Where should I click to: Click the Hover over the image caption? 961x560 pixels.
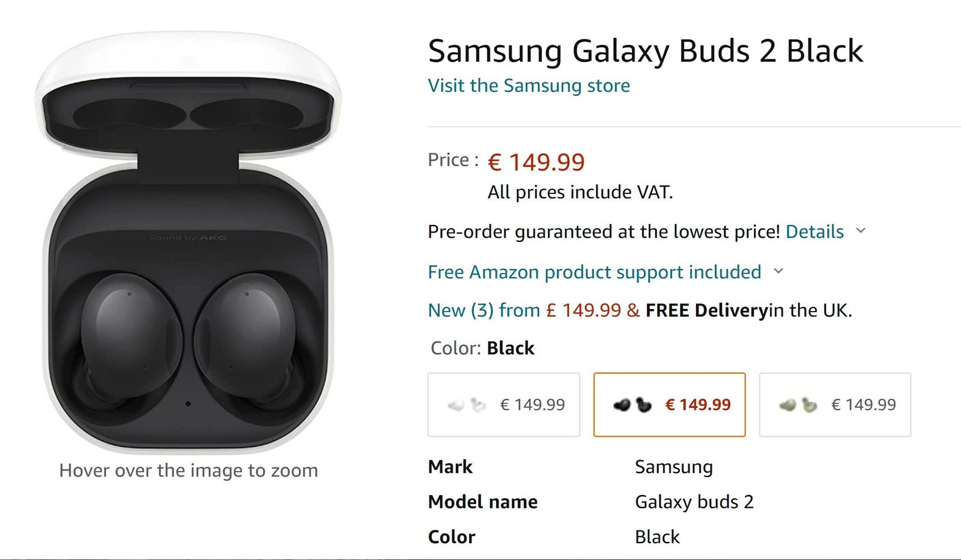[x=189, y=471]
